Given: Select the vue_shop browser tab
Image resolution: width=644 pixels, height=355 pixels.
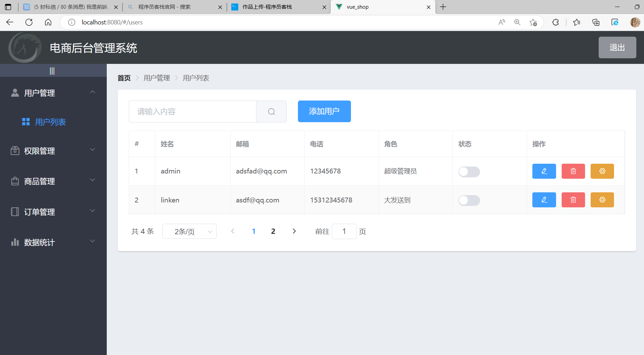Looking at the screenshot, I should (x=383, y=7).
